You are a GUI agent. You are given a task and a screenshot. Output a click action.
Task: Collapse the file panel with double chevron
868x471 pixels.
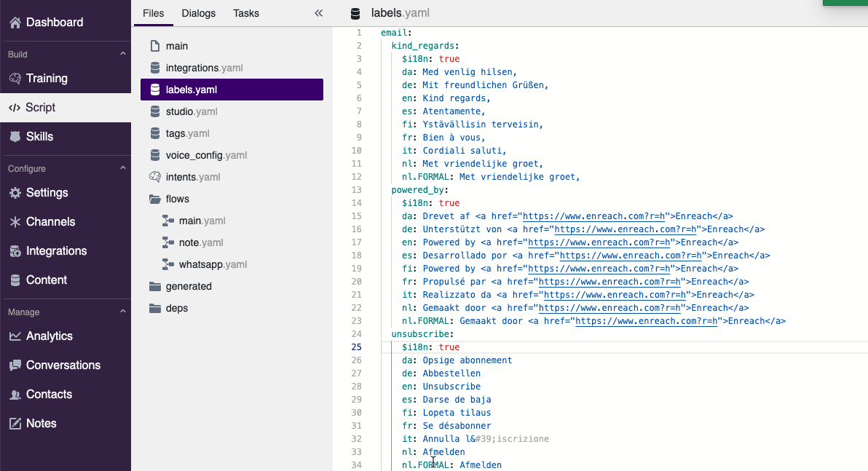click(318, 13)
